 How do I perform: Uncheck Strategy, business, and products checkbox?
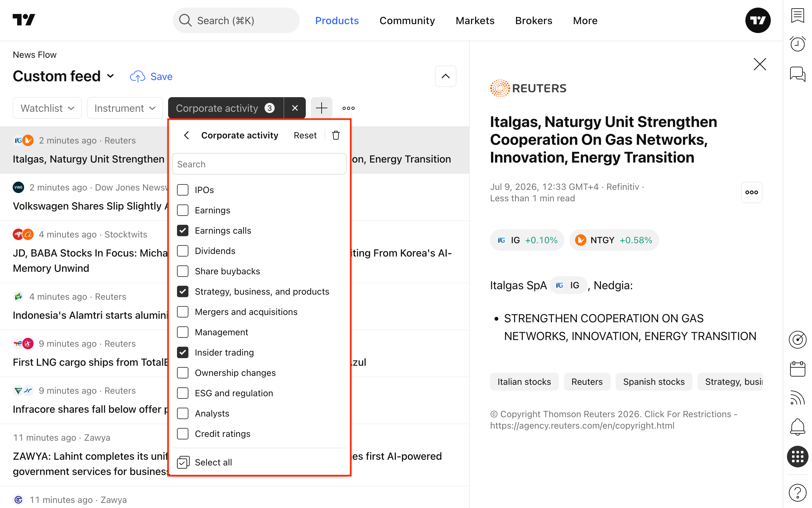click(x=183, y=292)
